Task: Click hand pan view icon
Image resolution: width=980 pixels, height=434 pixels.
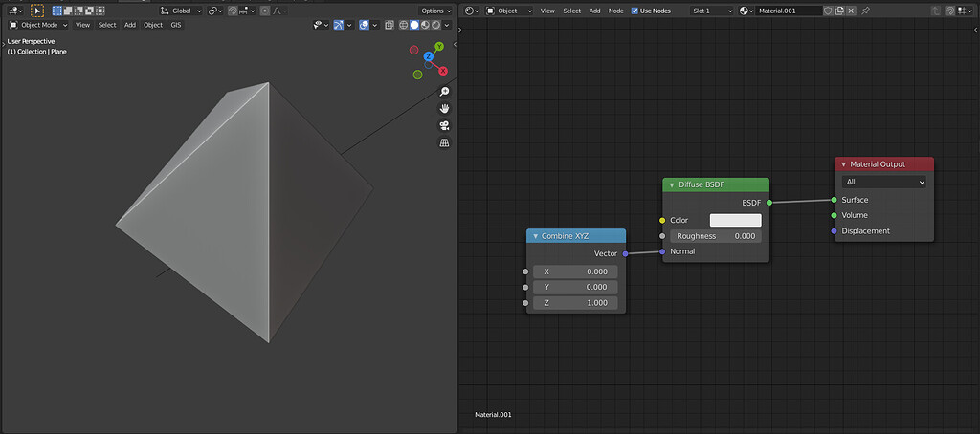Action: point(444,109)
